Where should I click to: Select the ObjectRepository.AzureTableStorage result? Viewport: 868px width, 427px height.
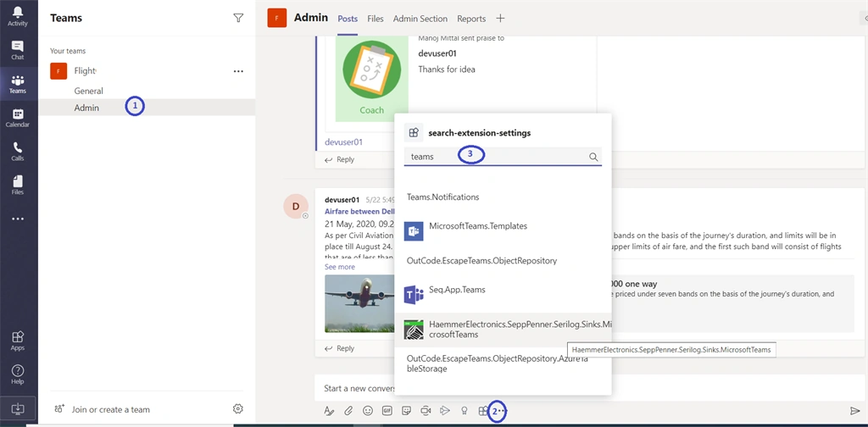504,363
